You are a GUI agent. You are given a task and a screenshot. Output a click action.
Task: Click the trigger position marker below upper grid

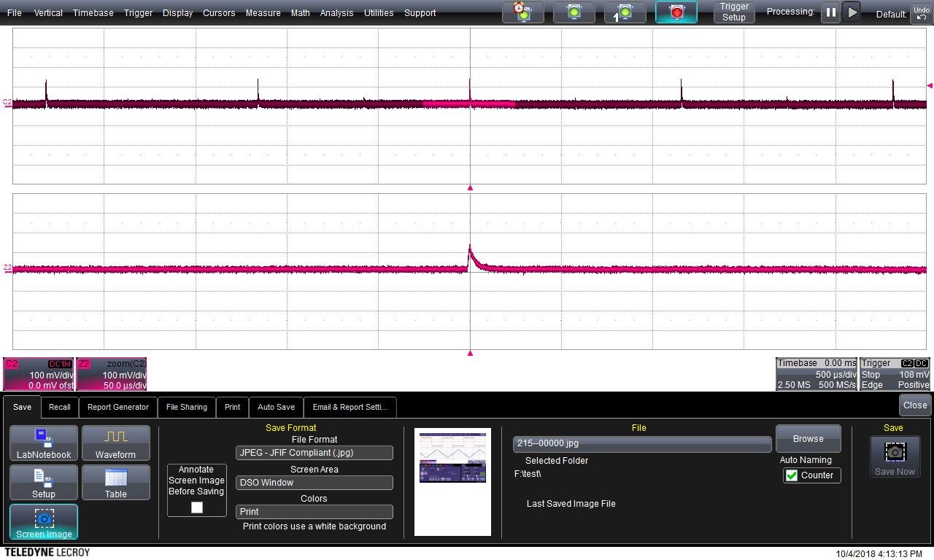[x=470, y=188]
